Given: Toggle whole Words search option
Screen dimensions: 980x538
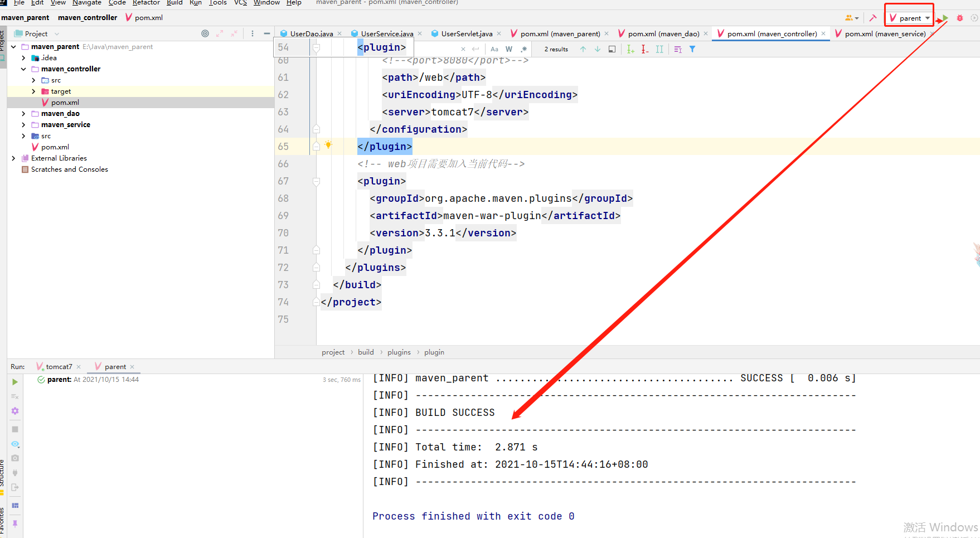Looking at the screenshot, I should point(509,49).
